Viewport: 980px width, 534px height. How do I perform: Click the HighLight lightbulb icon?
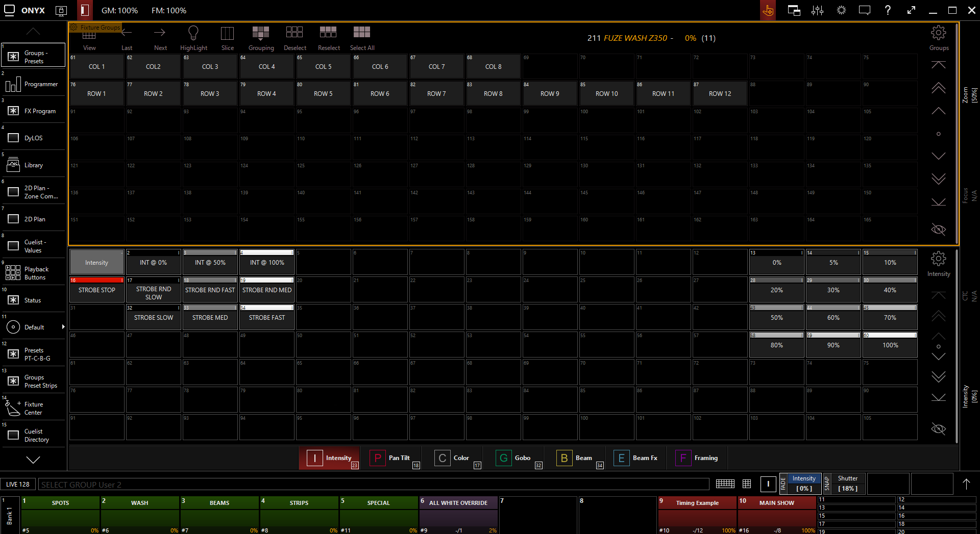point(193,34)
